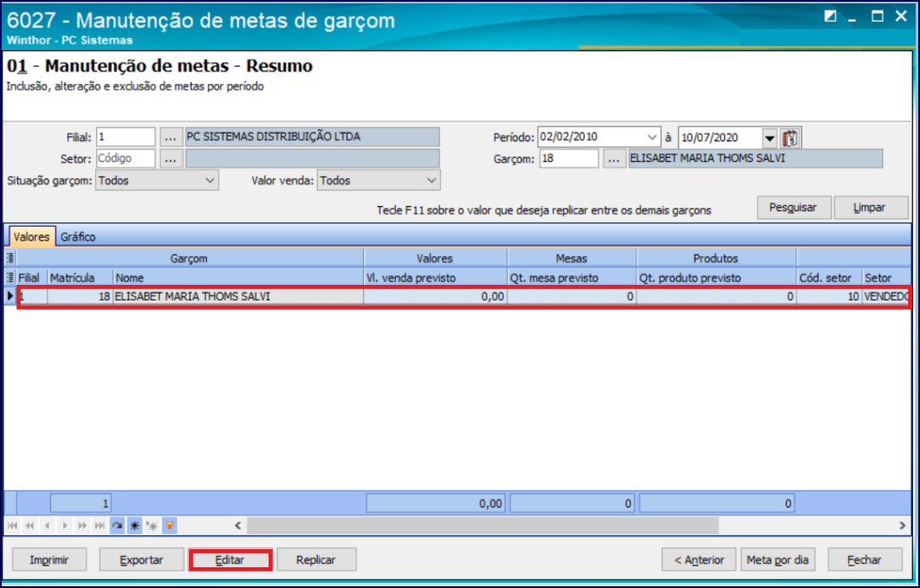Click the Setor code input field
This screenshot has height=588, width=920.
coord(126,158)
